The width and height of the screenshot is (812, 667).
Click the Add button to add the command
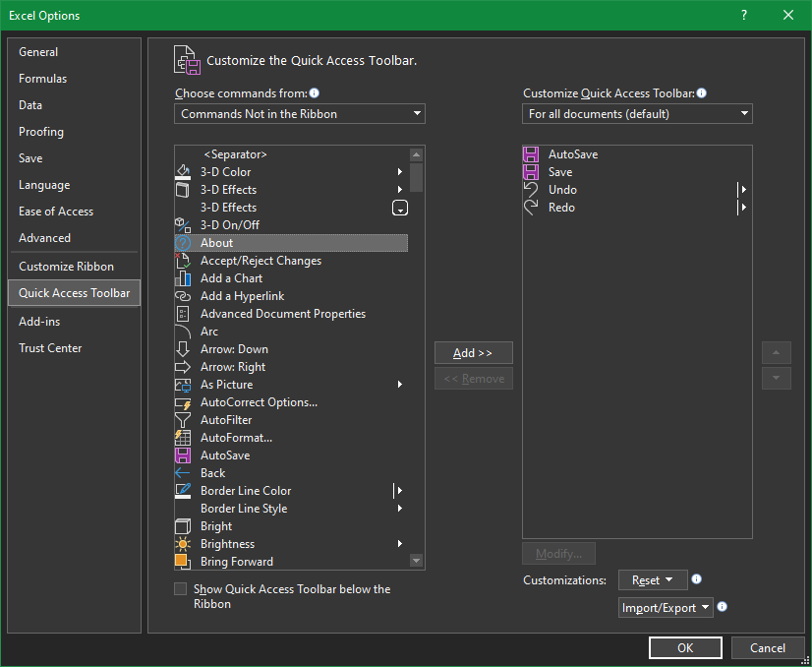pyautogui.click(x=473, y=352)
